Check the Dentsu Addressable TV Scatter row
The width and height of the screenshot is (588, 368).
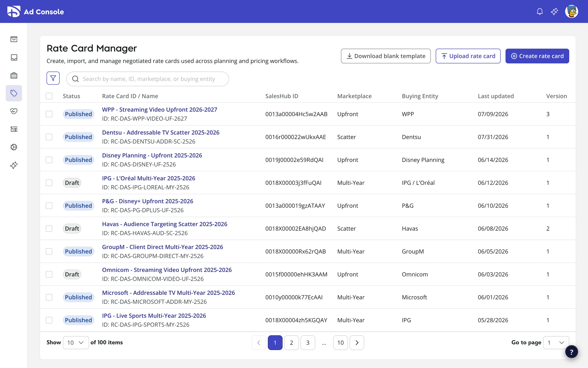pyautogui.click(x=49, y=137)
